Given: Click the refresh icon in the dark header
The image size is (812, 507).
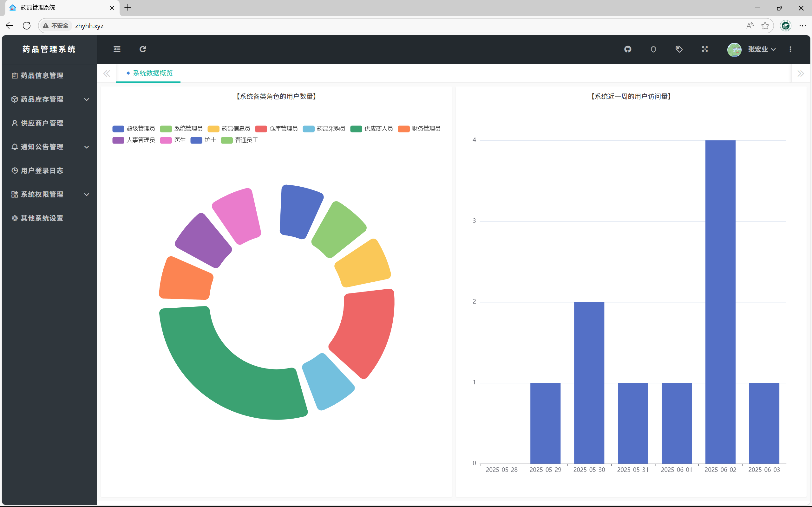Looking at the screenshot, I should pos(143,49).
